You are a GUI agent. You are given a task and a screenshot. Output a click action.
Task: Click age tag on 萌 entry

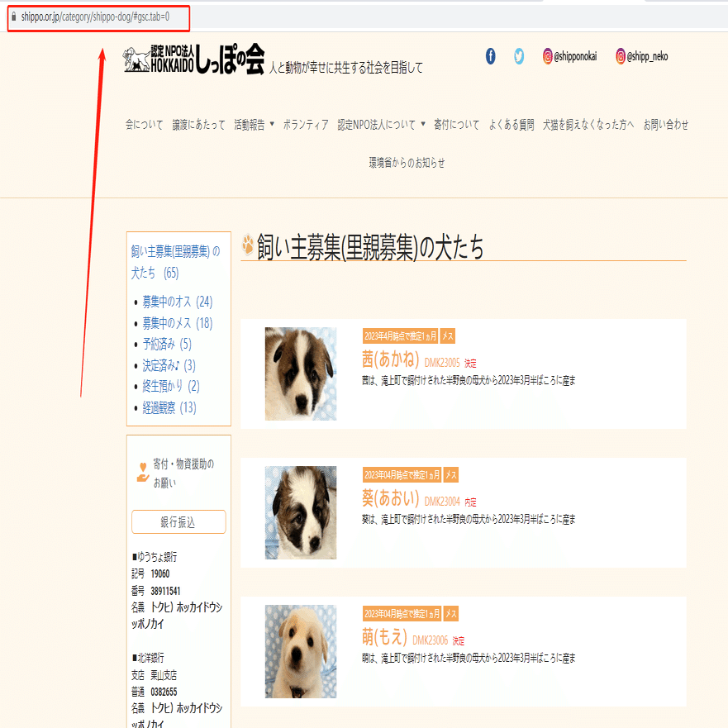[402, 614]
